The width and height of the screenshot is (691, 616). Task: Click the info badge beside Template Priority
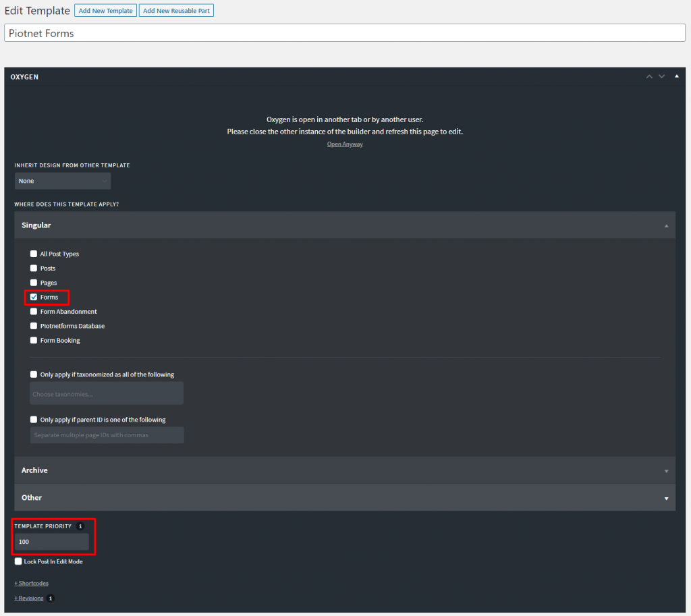pos(80,526)
